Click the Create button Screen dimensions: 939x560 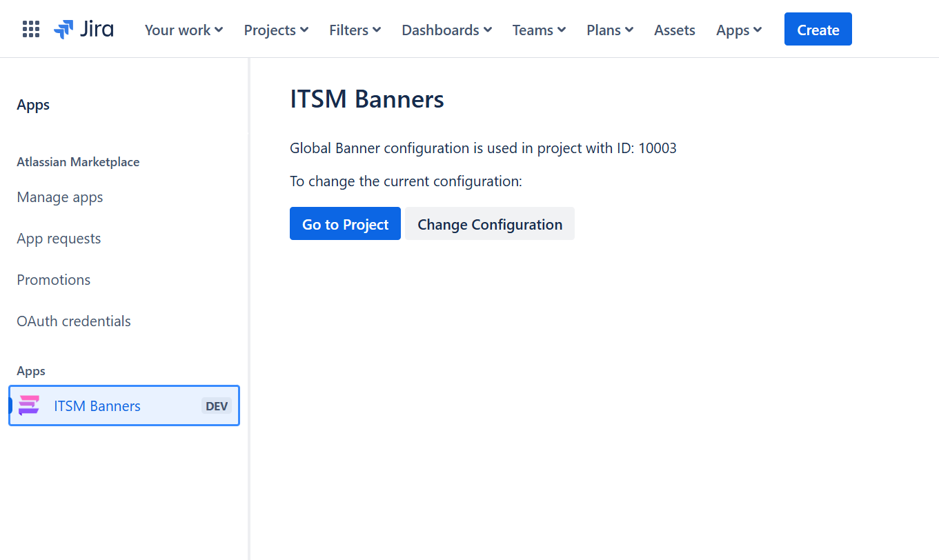coord(818,29)
